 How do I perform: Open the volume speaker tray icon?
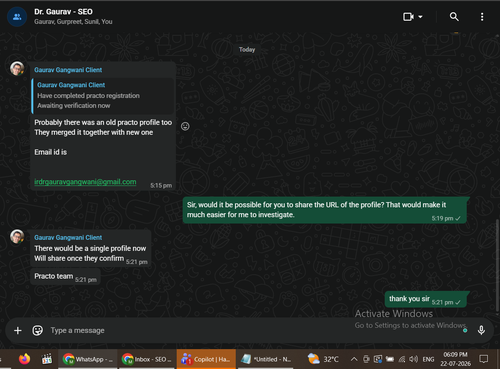(x=413, y=359)
